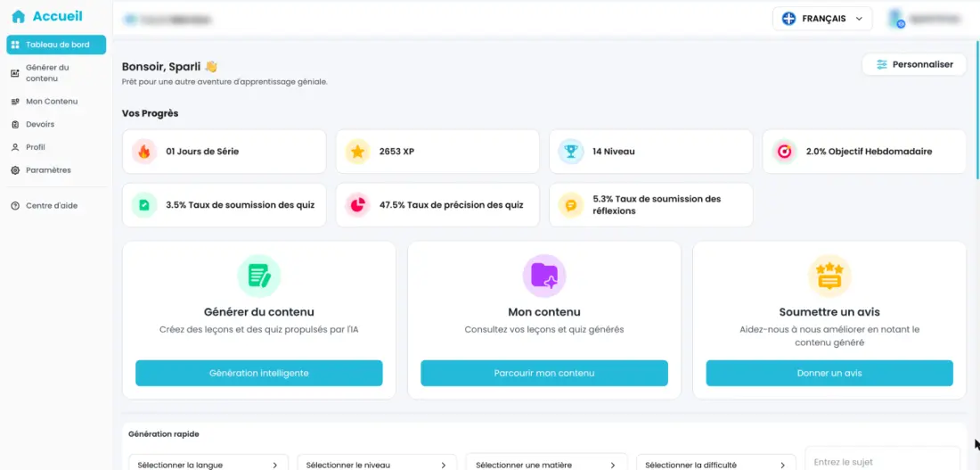Image resolution: width=980 pixels, height=470 pixels.
Task: Click the Bonsoir, Sparli greeting
Action: pyautogui.click(x=169, y=66)
